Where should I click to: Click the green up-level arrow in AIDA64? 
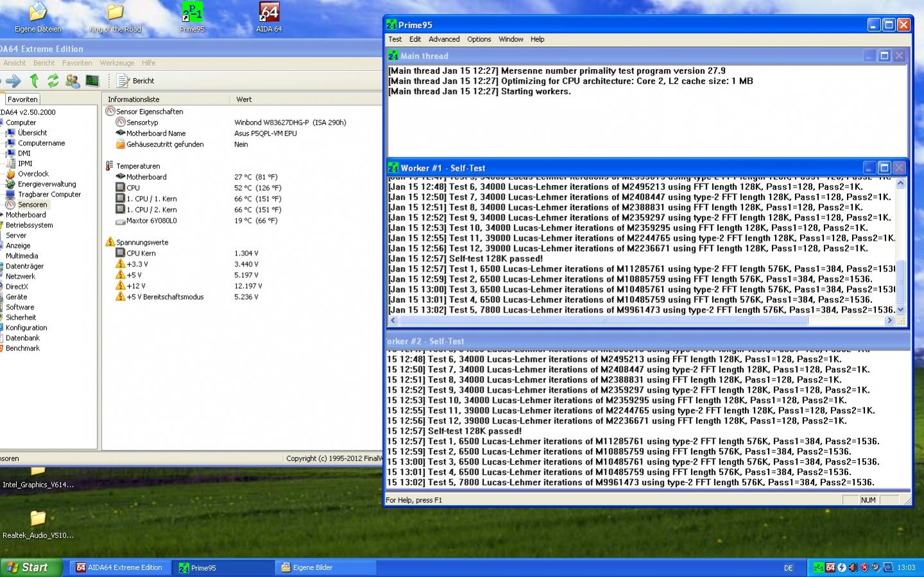[x=34, y=81]
